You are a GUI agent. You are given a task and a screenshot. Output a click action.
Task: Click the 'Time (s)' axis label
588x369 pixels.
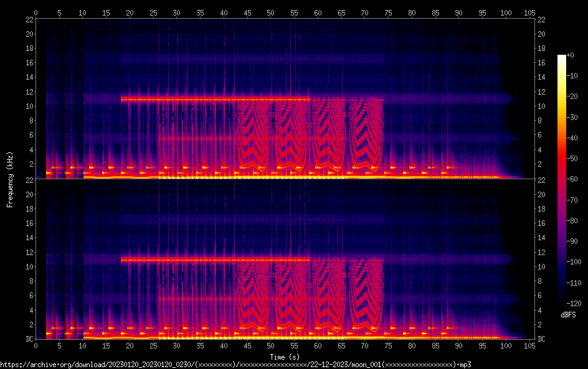[x=285, y=357]
